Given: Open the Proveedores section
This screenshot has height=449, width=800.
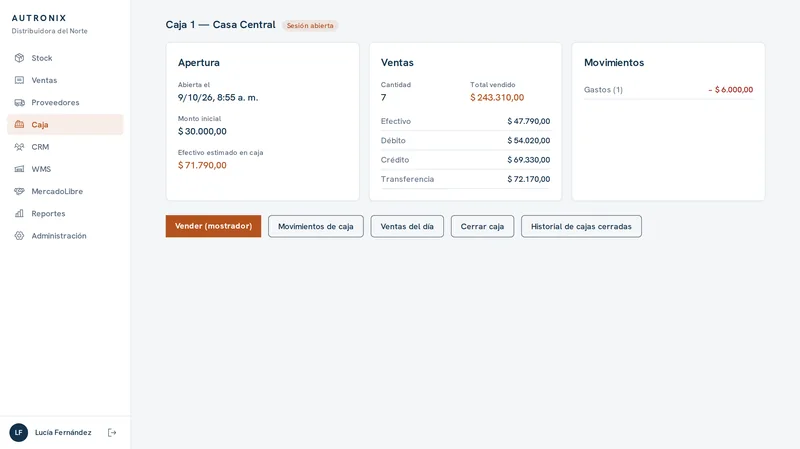Looking at the screenshot, I should [x=65, y=103].
